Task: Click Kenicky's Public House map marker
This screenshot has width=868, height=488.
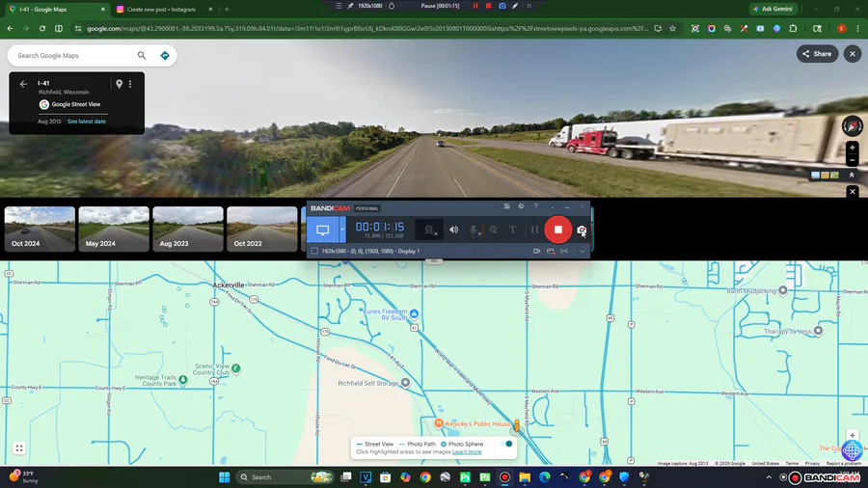Action: pos(439,423)
